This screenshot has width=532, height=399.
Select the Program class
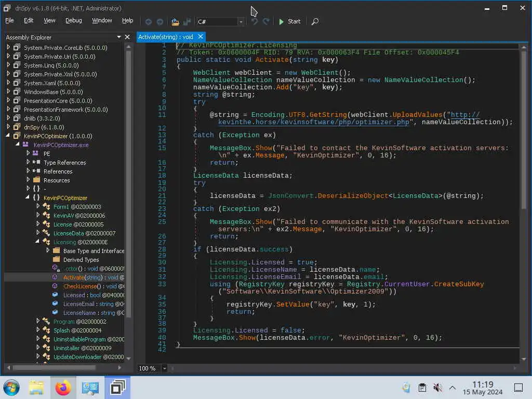click(x=79, y=321)
